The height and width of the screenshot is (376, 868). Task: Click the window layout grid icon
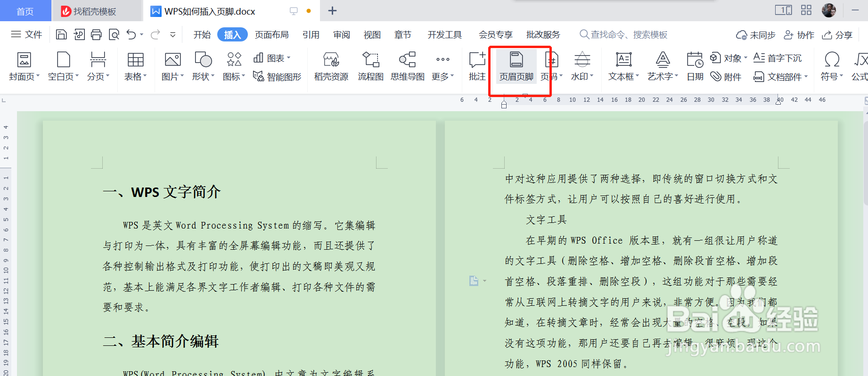(x=806, y=10)
